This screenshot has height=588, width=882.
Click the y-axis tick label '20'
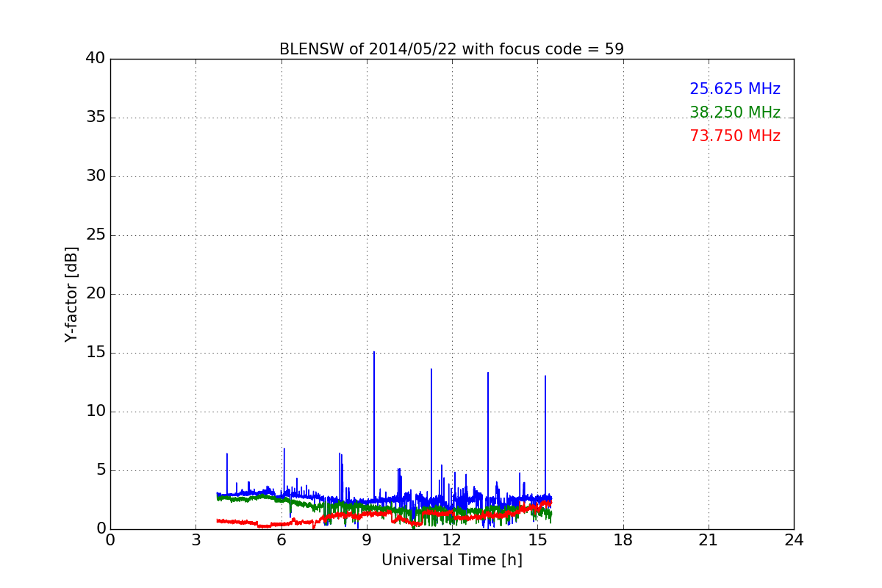(96, 294)
